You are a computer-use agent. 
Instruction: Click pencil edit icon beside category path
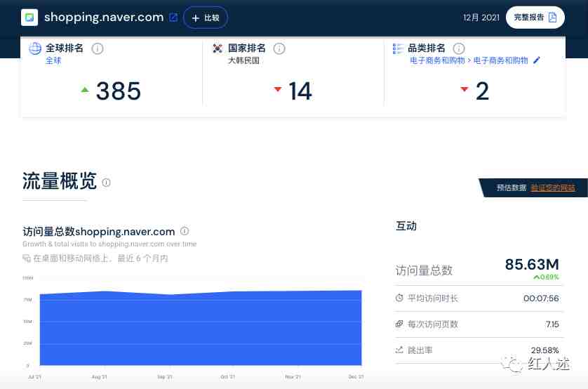[x=537, y=60]
